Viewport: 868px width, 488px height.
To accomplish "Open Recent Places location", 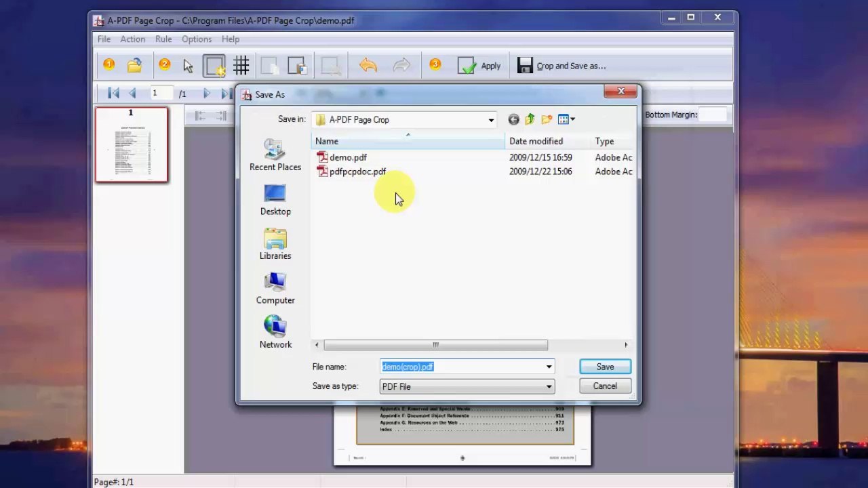I will [275, 155].
